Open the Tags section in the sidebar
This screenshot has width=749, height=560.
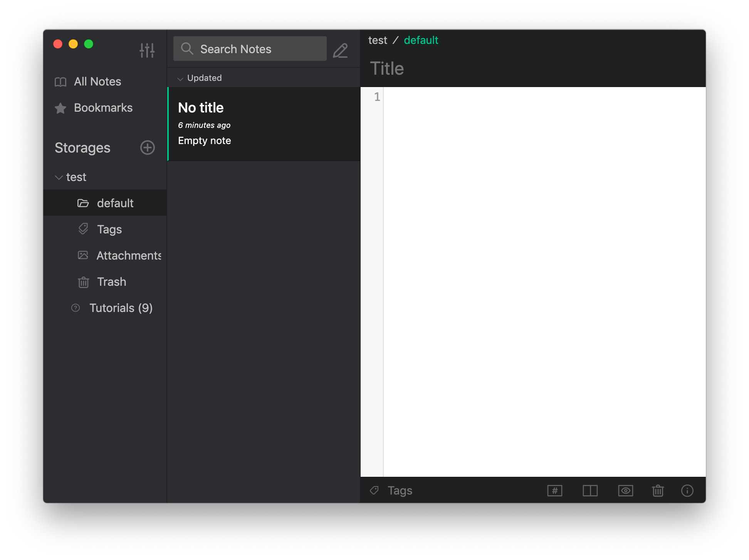(x=109, y=229)
